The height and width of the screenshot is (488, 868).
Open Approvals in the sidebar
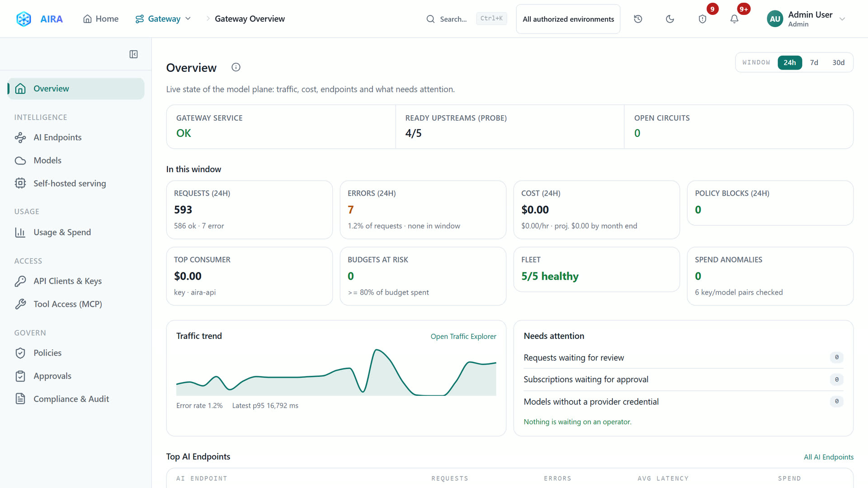tap(76, 376)
